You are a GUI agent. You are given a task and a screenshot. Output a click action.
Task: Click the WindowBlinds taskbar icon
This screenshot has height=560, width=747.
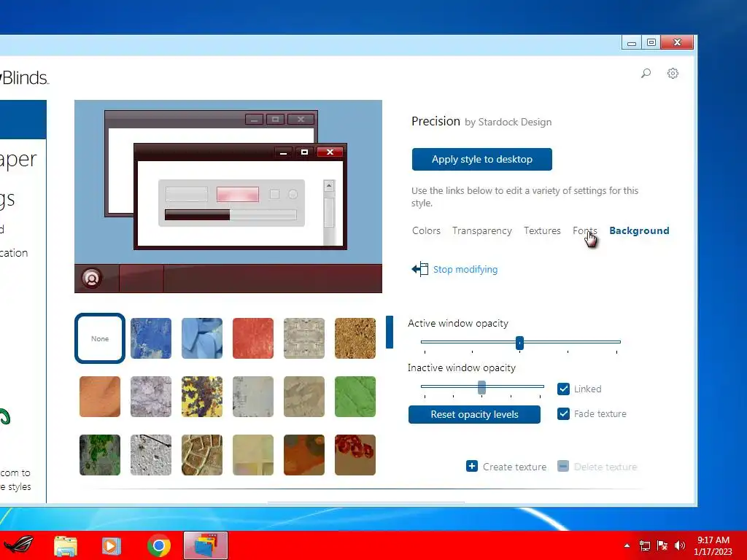[206, 545]
